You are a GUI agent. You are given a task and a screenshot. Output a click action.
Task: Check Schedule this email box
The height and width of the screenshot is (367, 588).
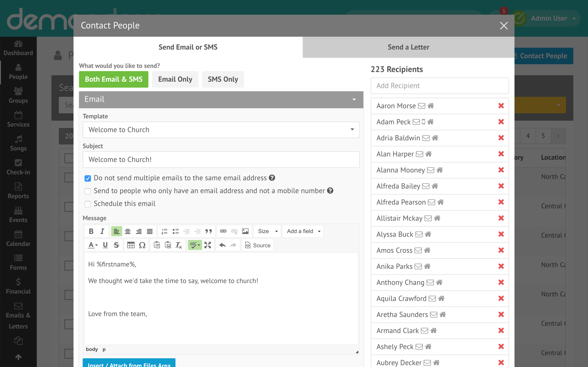(88, 204)
